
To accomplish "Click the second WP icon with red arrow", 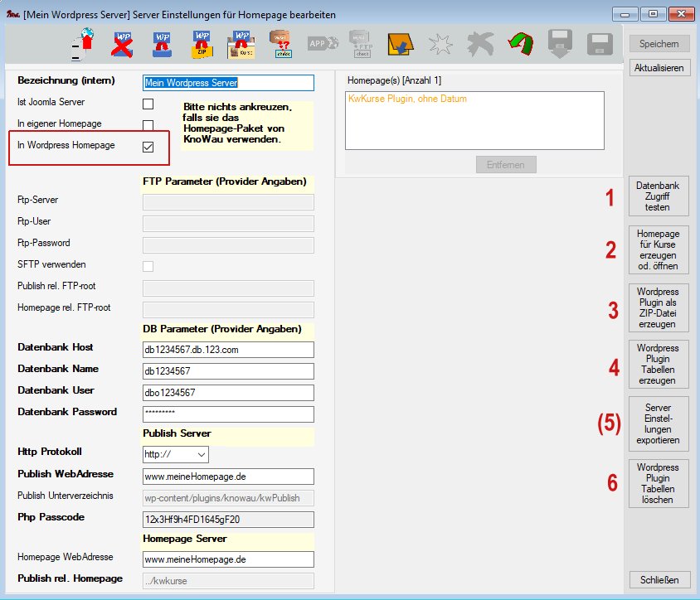I will (x=163, y=44).
